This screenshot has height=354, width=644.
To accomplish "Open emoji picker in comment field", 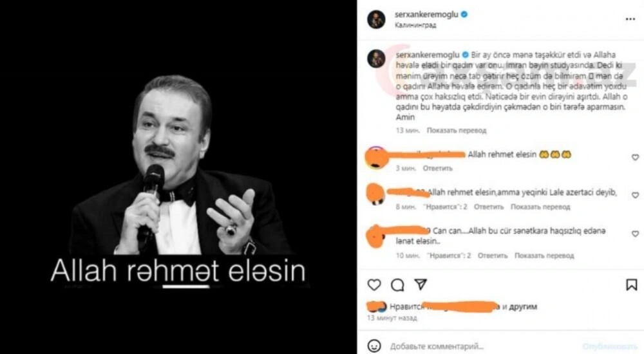I will pyautogui.click(x=374, y=346).
